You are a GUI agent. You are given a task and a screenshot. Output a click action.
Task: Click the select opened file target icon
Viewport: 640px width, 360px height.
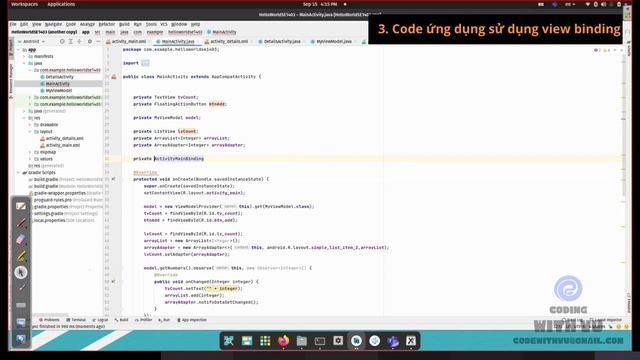pos(62,42)
